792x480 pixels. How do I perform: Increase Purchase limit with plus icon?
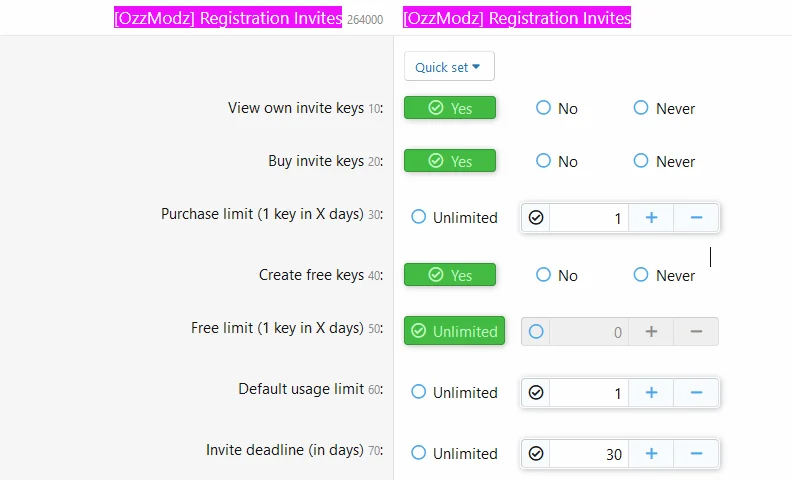pyautogui.click(x=651, y=217)
